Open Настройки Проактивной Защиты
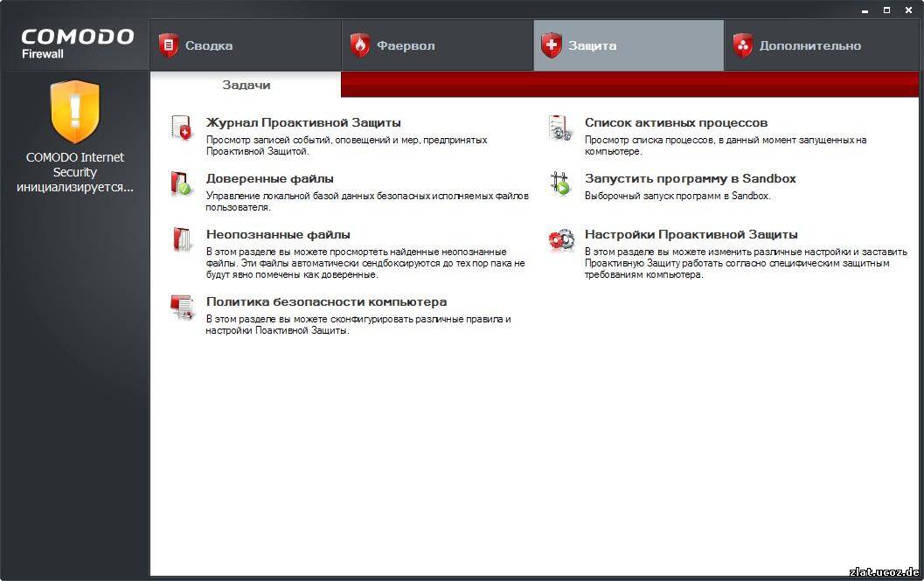The image size is (924, 581). [691, 234]
